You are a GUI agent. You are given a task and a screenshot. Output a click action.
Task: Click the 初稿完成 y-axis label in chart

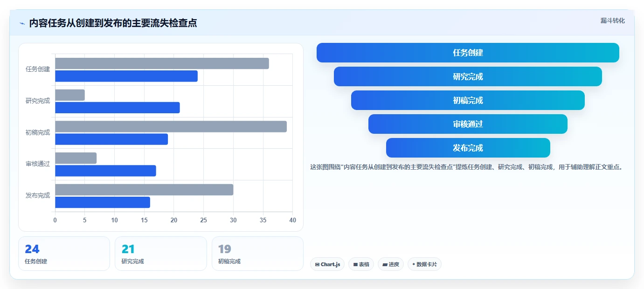(38, 132)
